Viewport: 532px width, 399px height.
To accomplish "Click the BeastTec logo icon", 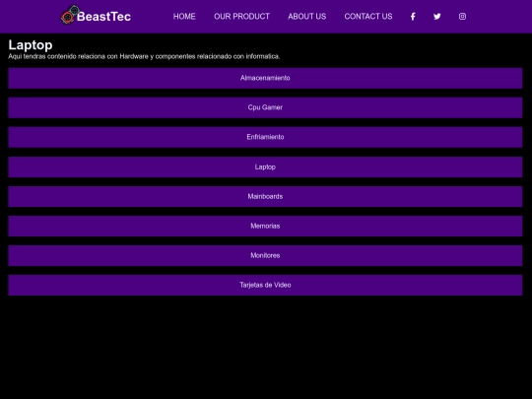I will [x=70, y=15].
